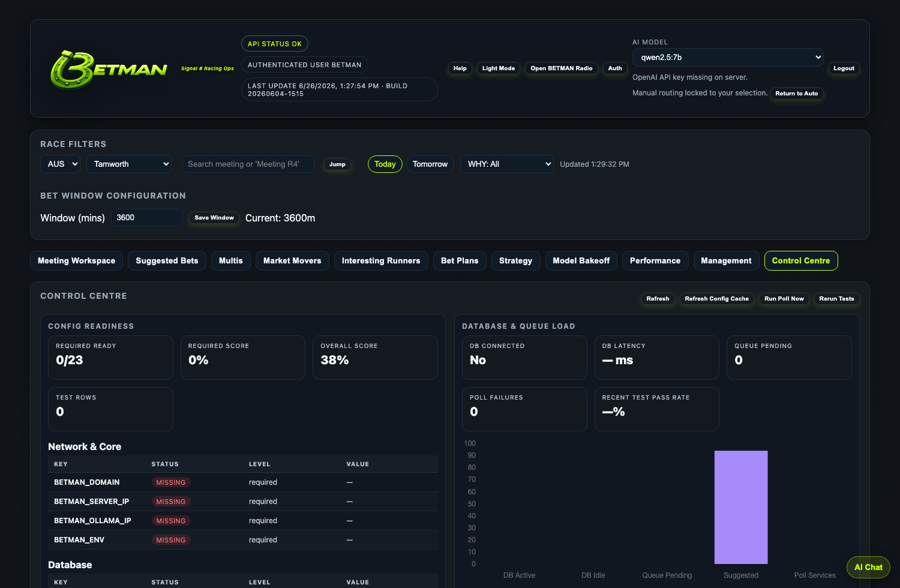900x588 pixels.
Task: Click the BETMAN_OLLAMA_IP key
Action: click(x=92, y=521)
